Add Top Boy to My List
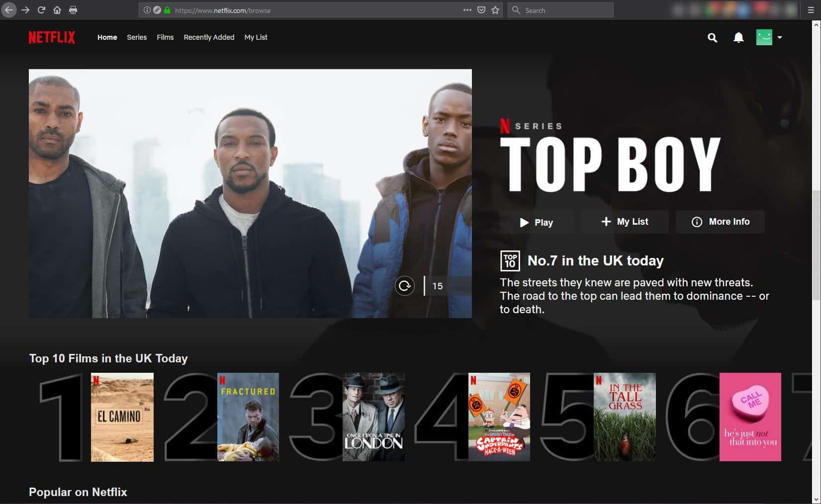Image resolution: width=821 pixels, height=504 pixels. pos(625,222)
